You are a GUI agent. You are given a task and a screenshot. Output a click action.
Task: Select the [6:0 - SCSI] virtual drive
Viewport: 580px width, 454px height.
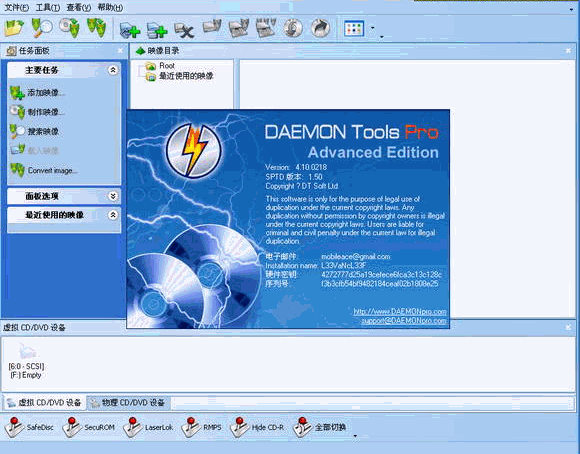tap(27, 360)
